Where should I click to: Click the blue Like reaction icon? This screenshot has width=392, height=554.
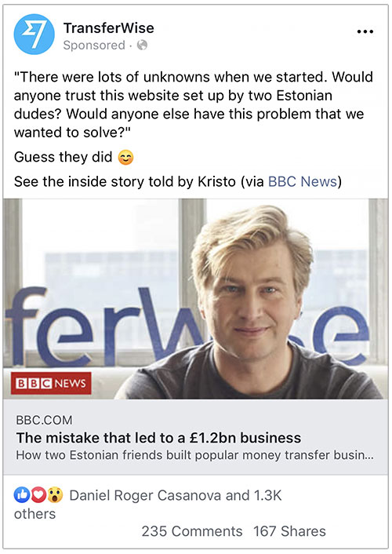[x=21, y=495]
